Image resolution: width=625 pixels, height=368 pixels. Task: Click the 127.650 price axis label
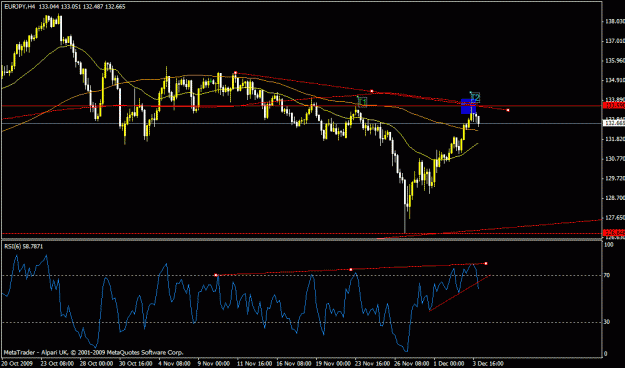[615, 217]
